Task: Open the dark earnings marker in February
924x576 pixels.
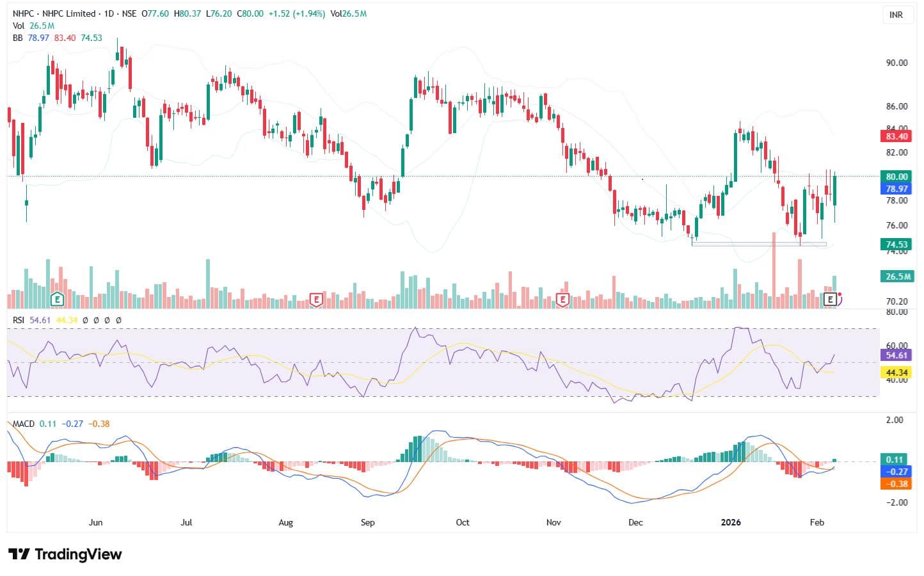Action: [831, 299]
